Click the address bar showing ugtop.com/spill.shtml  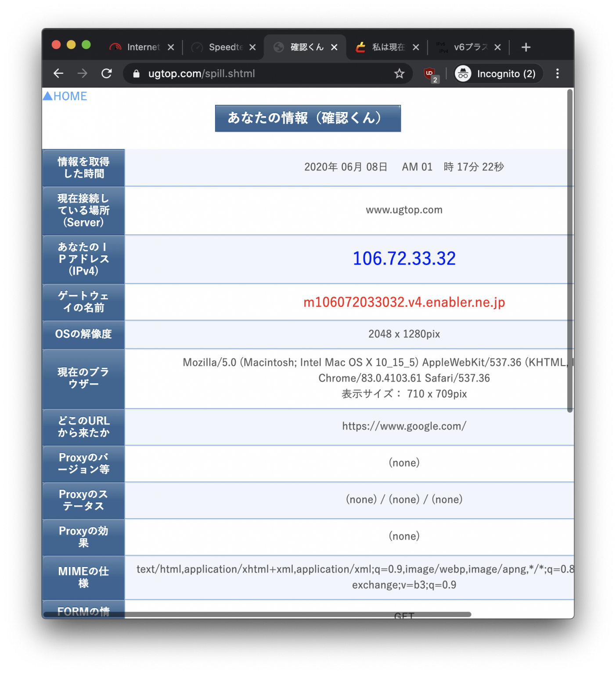point(246,74)
